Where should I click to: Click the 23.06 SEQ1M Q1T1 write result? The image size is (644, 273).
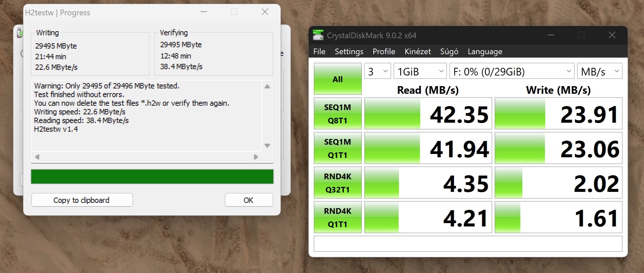[558, 148]
